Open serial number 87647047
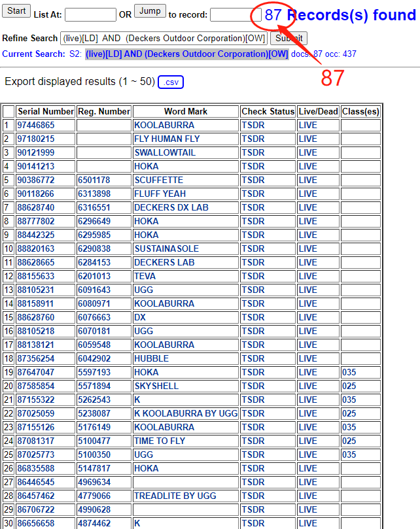420x529 pixels. [36, 372]
